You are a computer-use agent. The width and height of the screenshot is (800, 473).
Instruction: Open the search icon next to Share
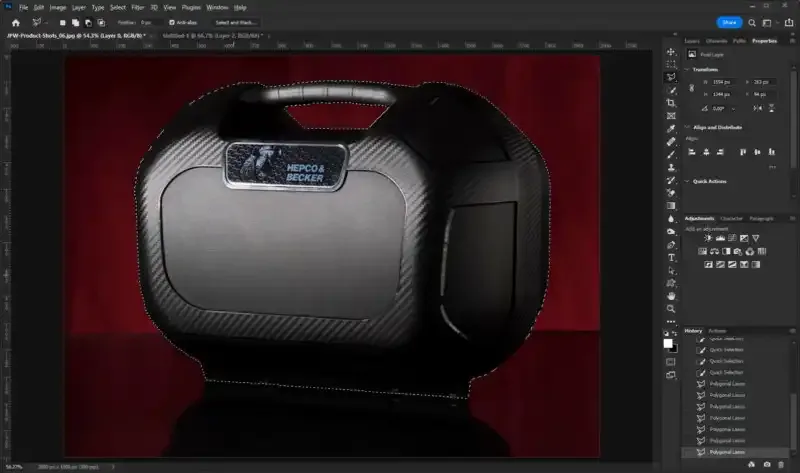point(754,21)
